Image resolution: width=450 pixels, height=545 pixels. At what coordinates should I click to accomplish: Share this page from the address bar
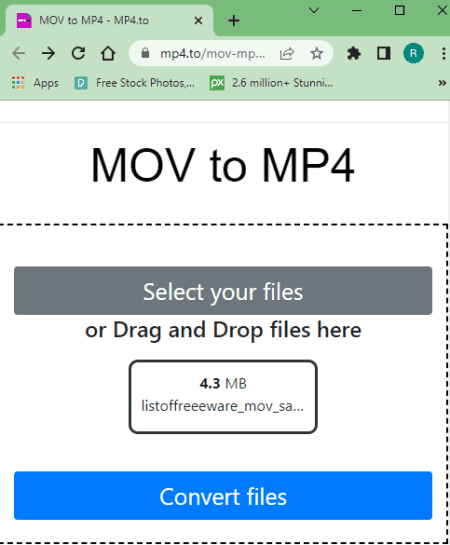click(x=287, y=54)
